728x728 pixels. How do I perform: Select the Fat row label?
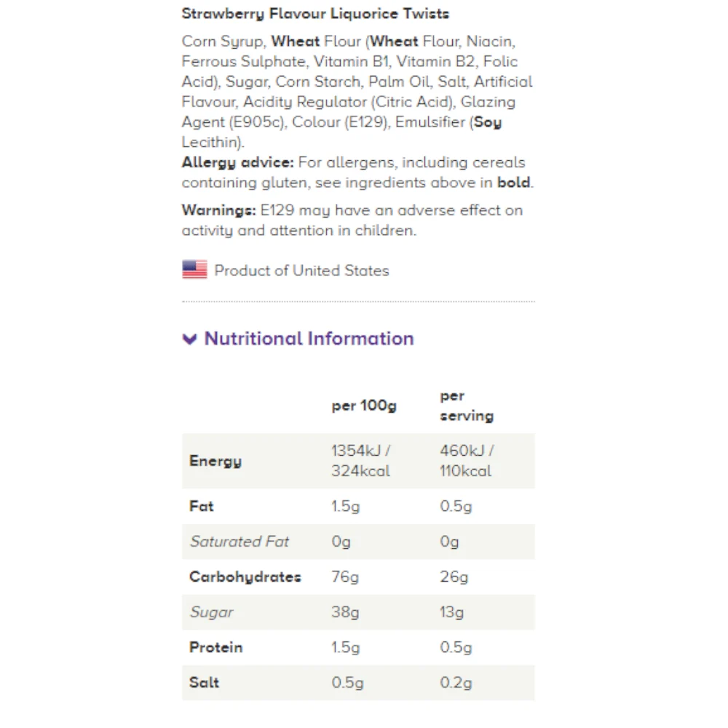(202, 506)
